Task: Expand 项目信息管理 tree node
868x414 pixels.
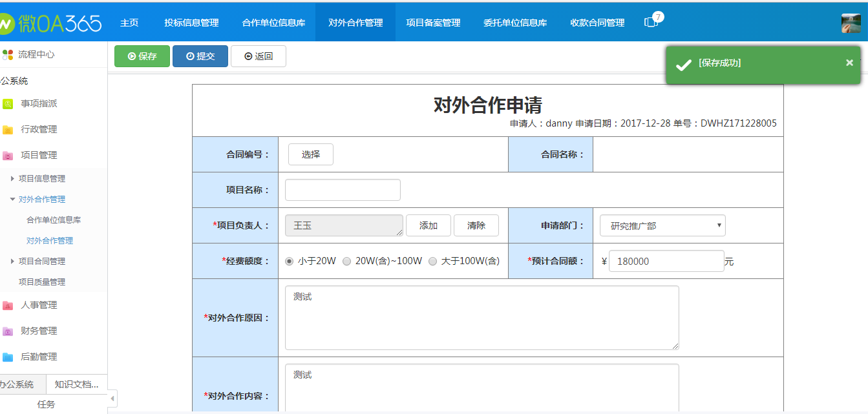Action: click(x=13, y=179)
